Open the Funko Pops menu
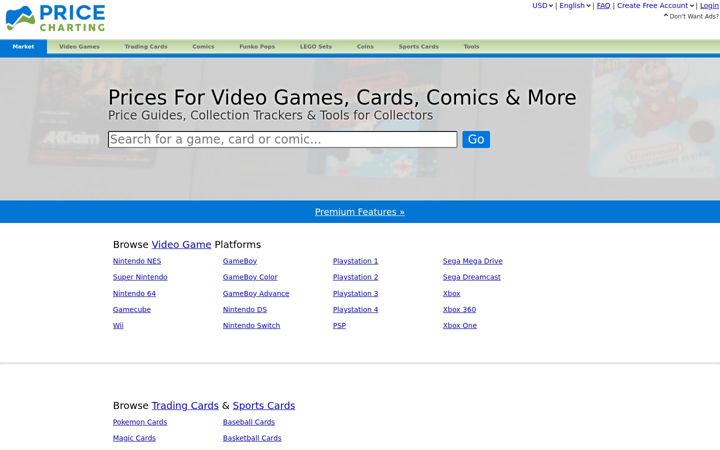The height and width of the screenshot is (450, 720). tap(257, 46)
